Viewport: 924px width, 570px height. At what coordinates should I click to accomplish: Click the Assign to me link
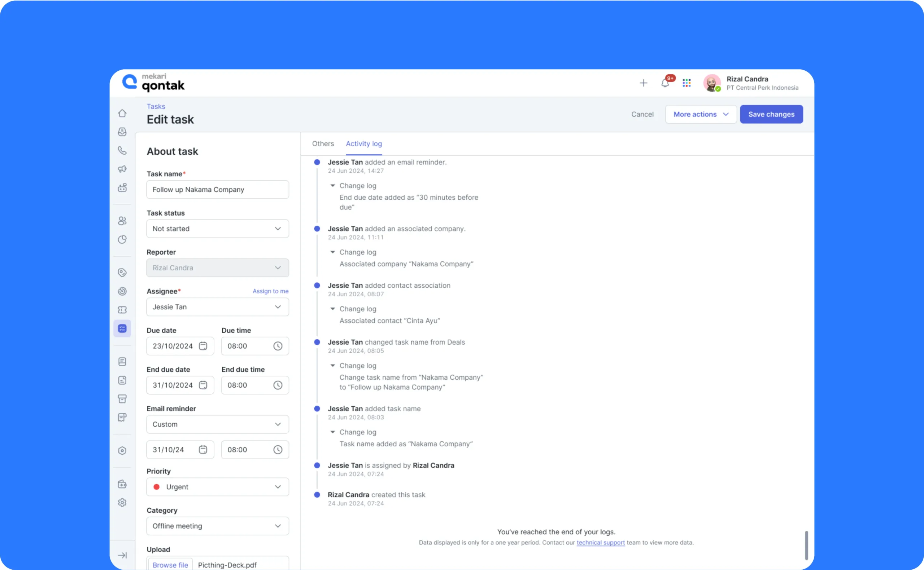tap(270, 291)
